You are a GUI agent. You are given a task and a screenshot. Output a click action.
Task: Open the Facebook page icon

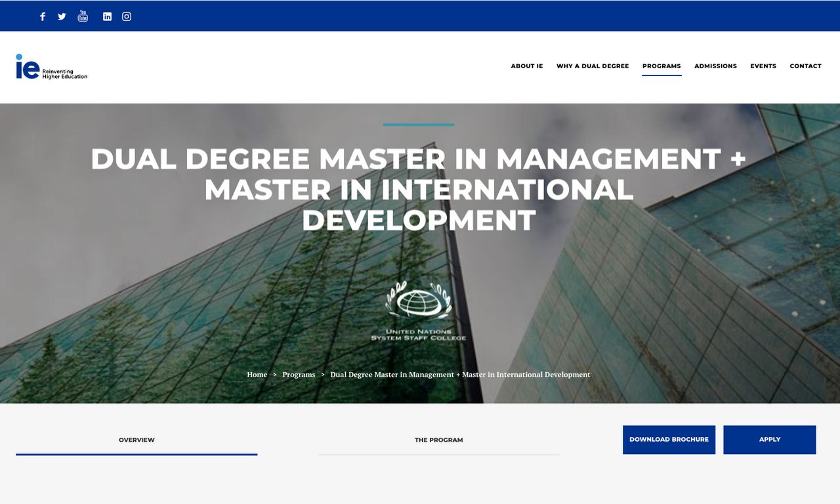[42, 16]
